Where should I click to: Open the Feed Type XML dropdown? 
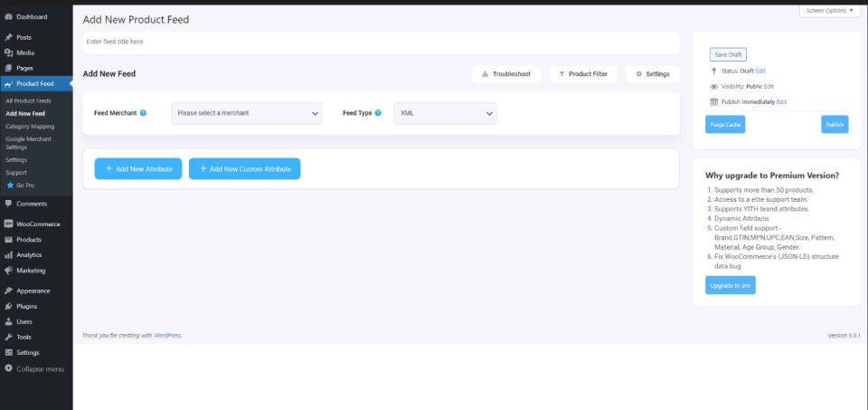pos(445,113)
